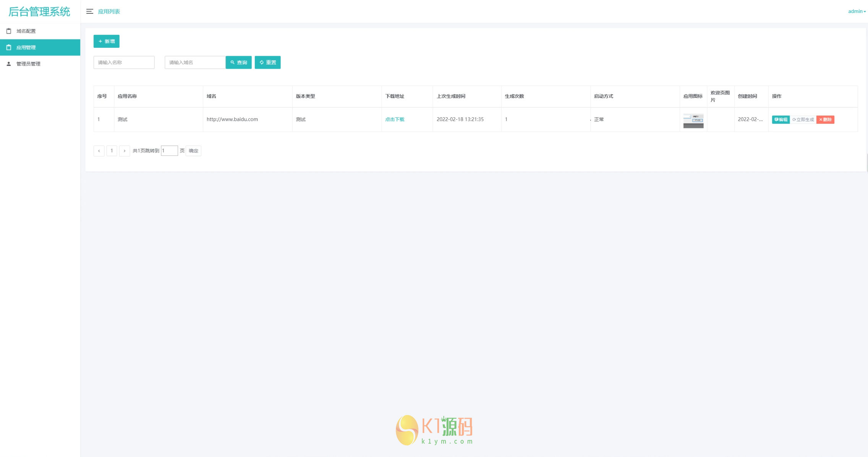Click the 编辑 edit button in row
Viewport: 868px width, 457px height.
tap(781, 120)
